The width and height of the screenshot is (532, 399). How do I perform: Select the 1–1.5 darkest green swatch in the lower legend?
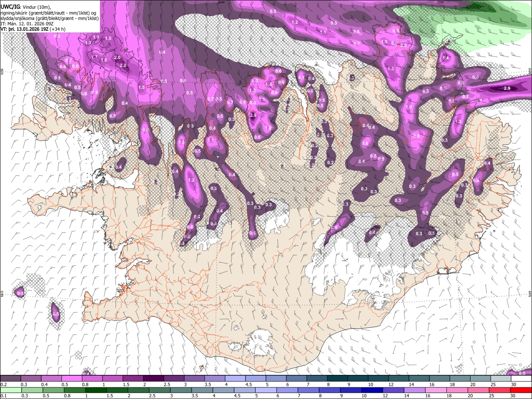(96, 390)
